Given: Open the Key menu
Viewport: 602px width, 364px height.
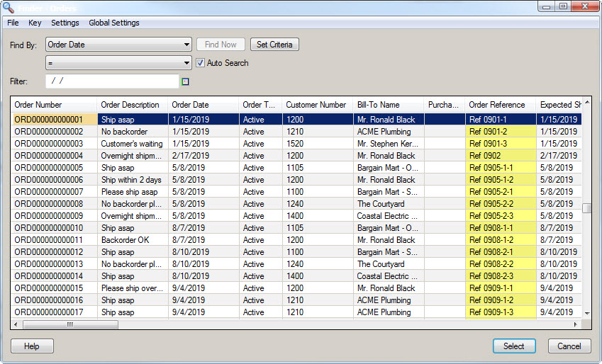Looking at the screenshot, I should 35,23.
